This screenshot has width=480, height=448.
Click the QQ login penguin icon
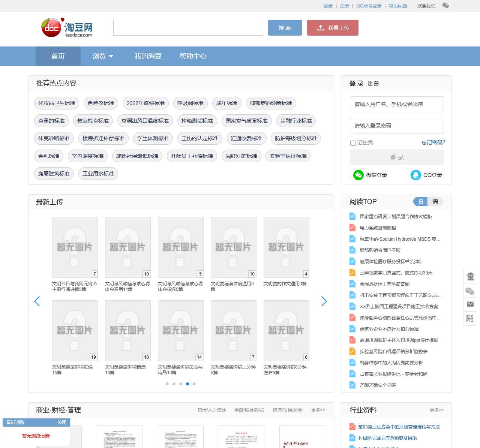[x=415, y=175]
